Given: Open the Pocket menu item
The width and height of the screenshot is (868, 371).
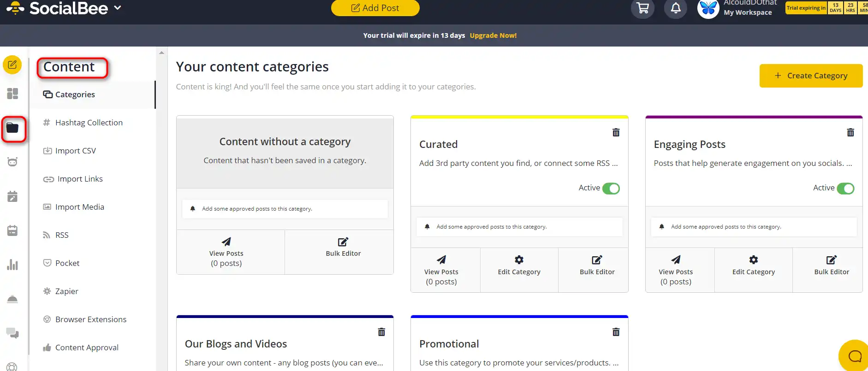Looking at the screenshot, I should click(94, 263).
